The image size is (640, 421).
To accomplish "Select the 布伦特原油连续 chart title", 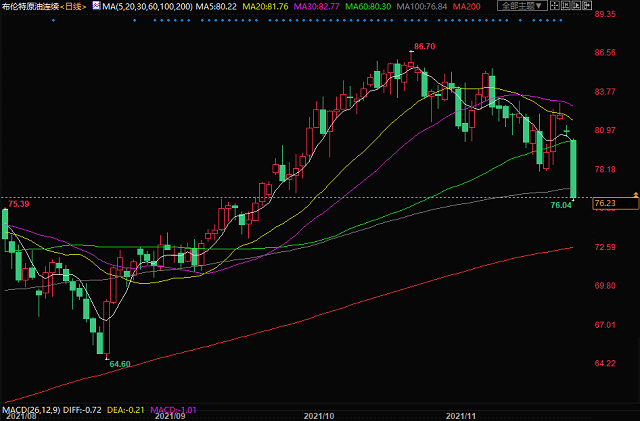I will tap(30, 6).
